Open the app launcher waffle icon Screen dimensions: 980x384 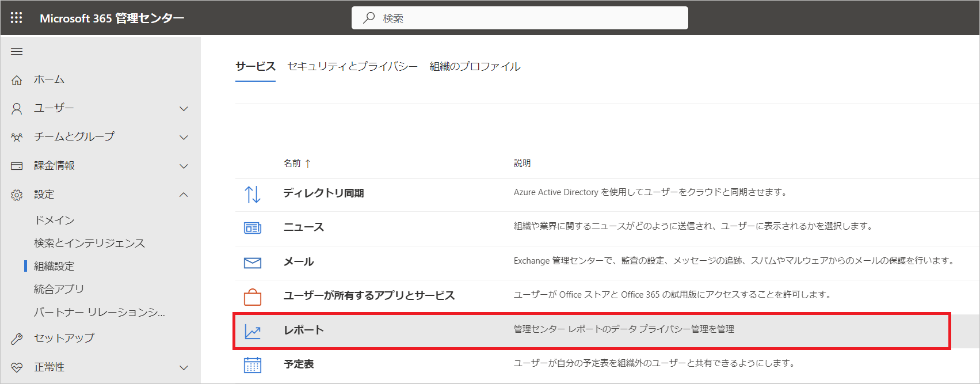tap(17, 18)
